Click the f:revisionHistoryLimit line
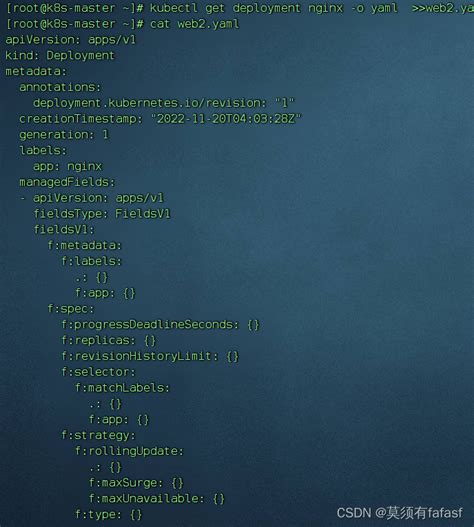Screen dimensions: 474x527 pyautogui.click(x=150, y=356)
